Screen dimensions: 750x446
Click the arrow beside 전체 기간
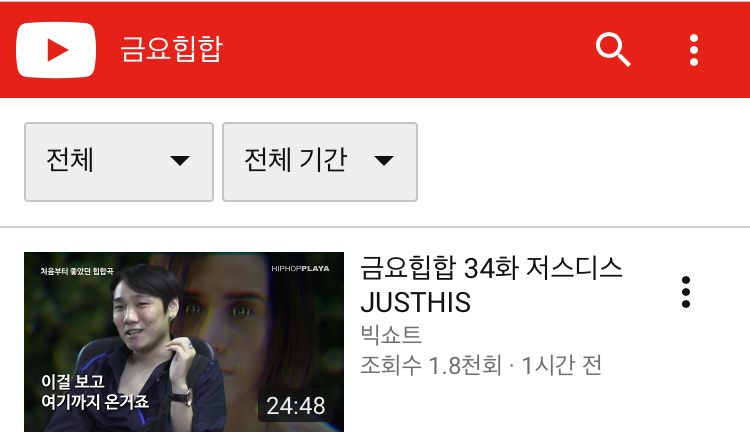click(x=384, y=160)
